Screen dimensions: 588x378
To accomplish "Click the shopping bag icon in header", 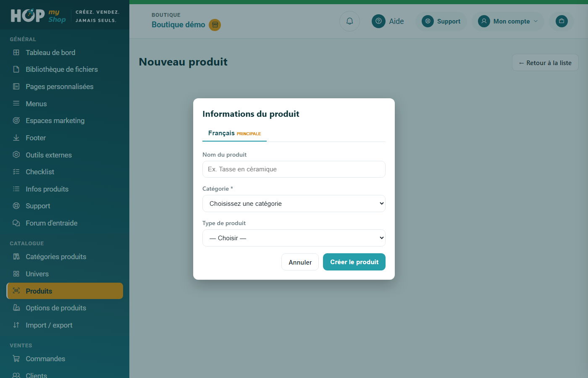I will (x=562, y=21).
